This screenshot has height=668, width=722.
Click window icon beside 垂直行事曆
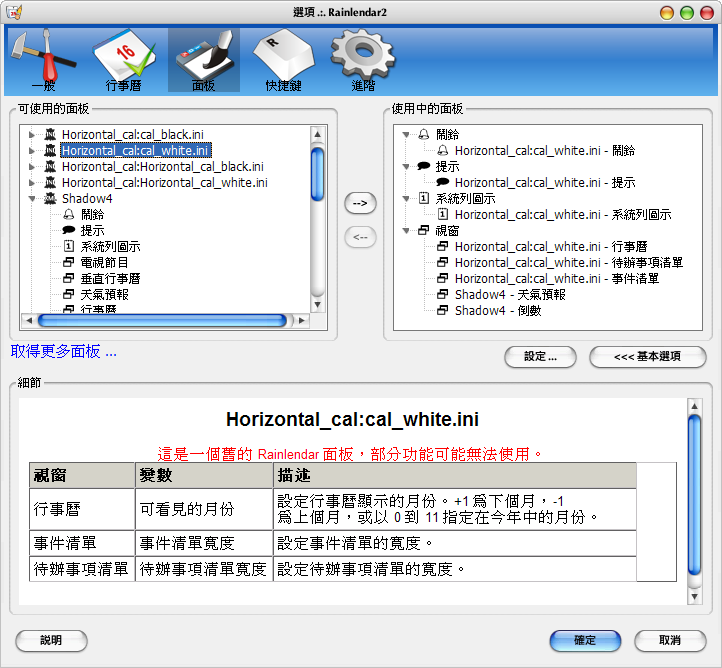point(69,278)
